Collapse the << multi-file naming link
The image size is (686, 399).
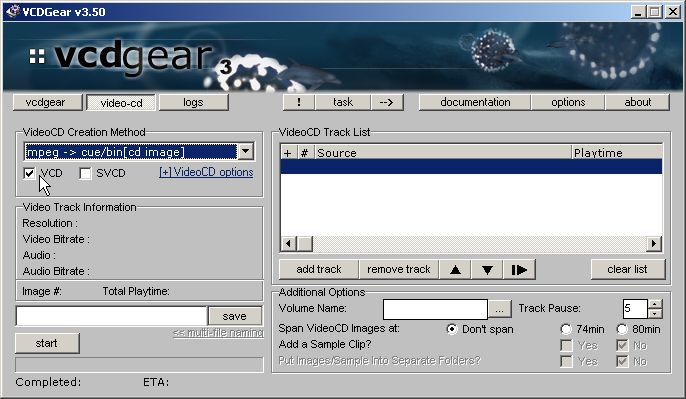(218, 333)
